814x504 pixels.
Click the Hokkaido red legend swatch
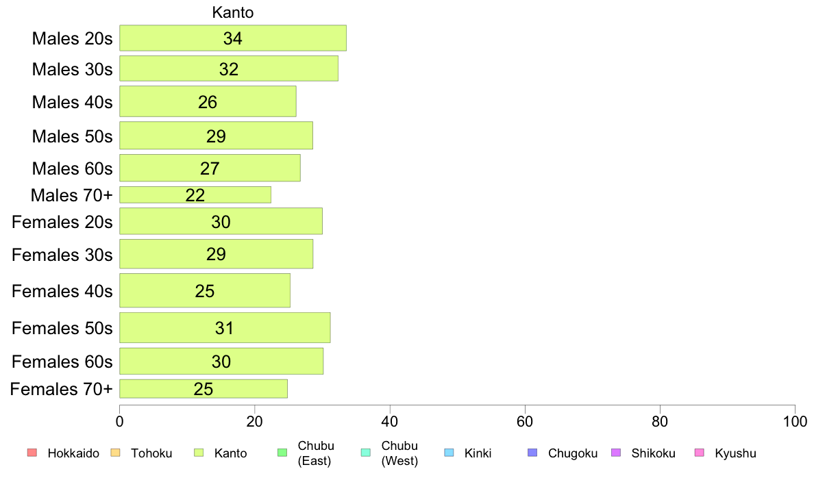click(32, 453)
